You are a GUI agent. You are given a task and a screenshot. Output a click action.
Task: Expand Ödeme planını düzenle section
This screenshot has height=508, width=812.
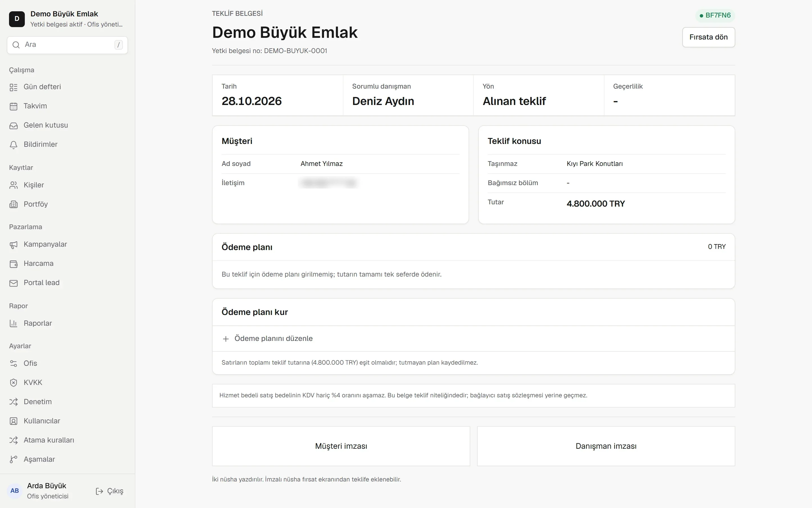pyautogui.click(x=473, y=339)
